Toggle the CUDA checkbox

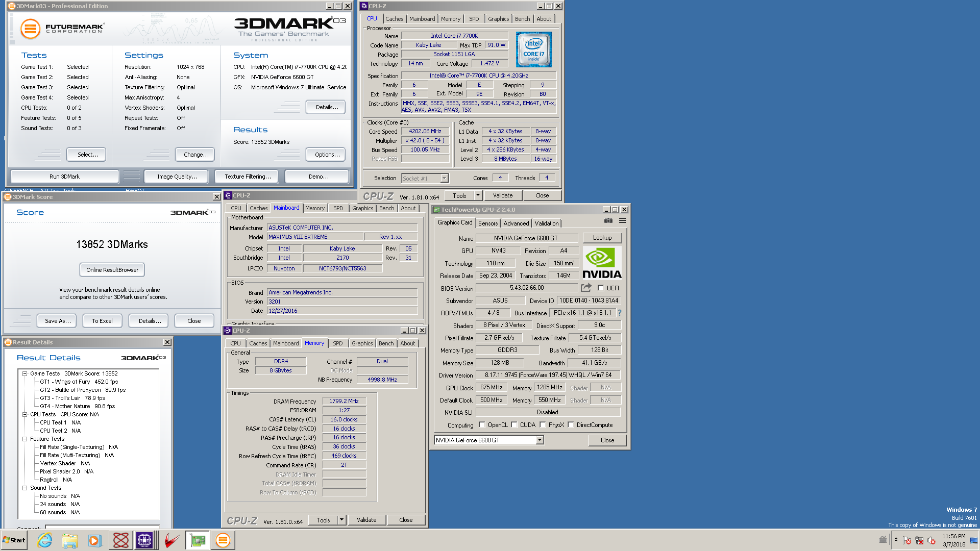coord(514,425)
